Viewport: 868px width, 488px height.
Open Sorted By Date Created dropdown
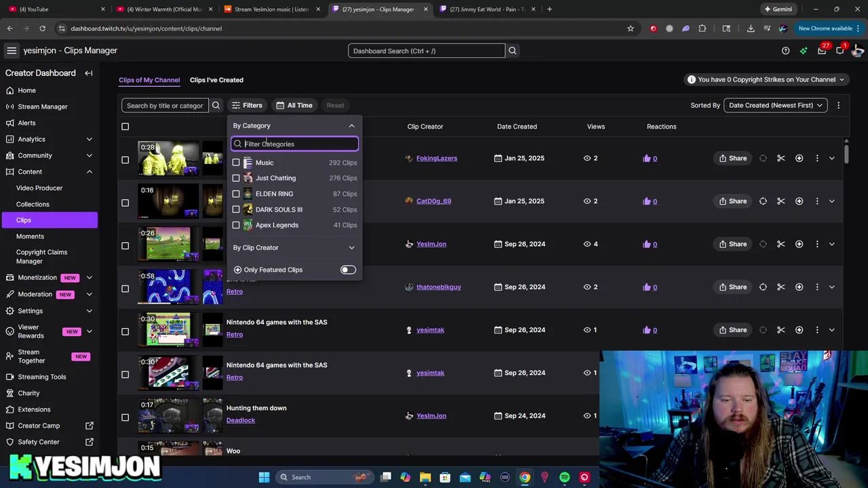pos(775,105)
